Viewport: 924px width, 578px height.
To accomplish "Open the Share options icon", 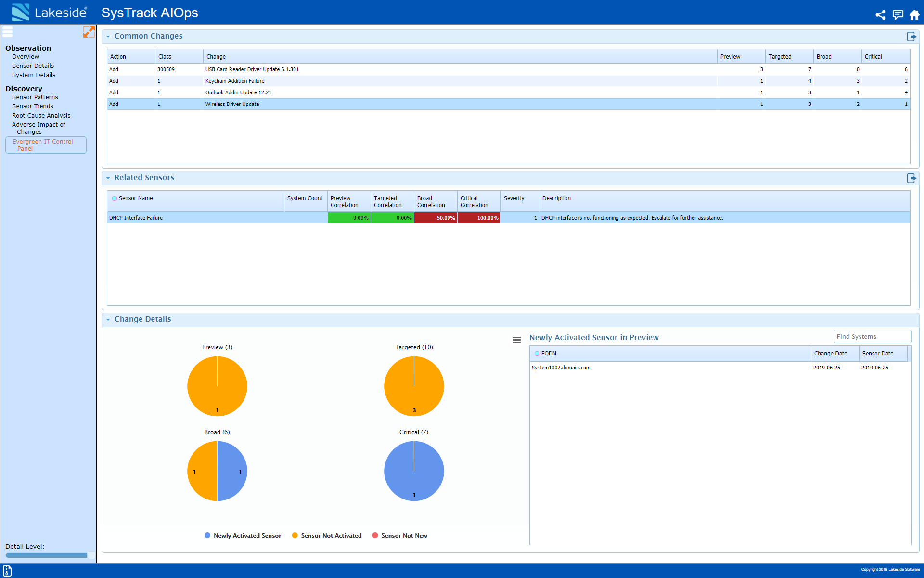I will pyautogui.click(x=881, y=15).
